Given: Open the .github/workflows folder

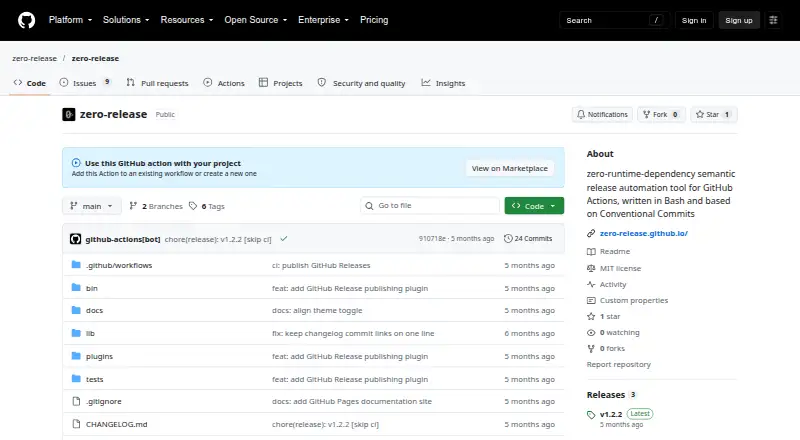Looking at the screenshot, I should click(119, 265).
